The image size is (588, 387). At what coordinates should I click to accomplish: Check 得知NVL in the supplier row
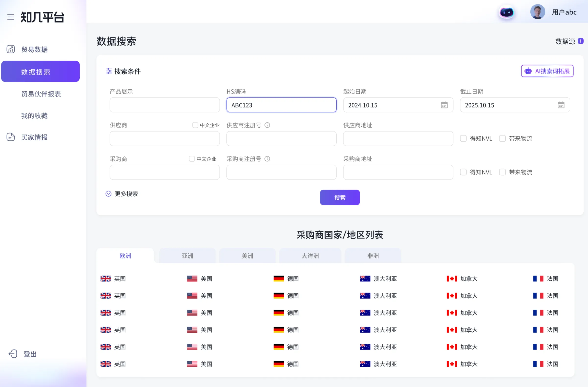coord(463,139)
